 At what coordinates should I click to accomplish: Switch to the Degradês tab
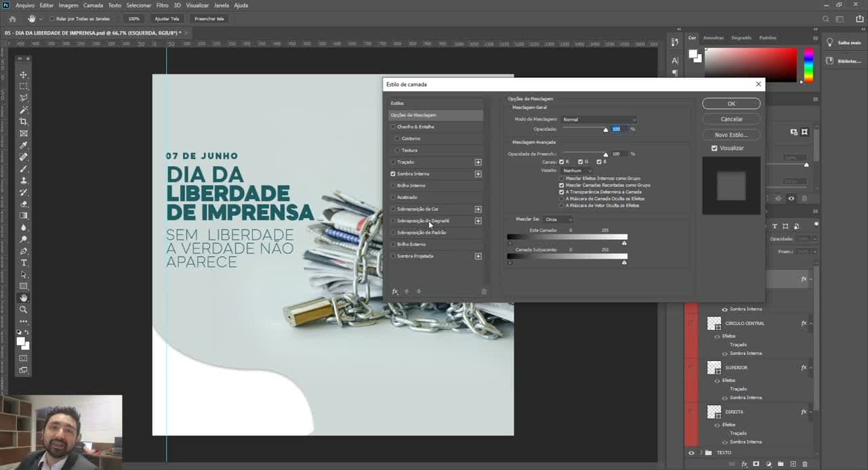[x=741, y=38]
